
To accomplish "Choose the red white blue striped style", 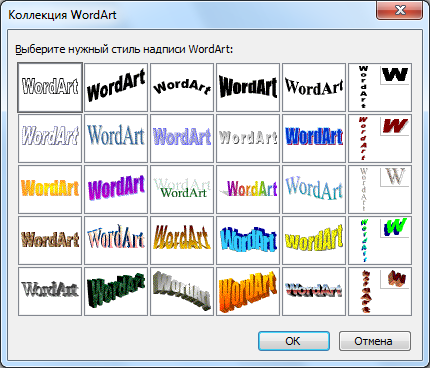I will pos(314,291).
